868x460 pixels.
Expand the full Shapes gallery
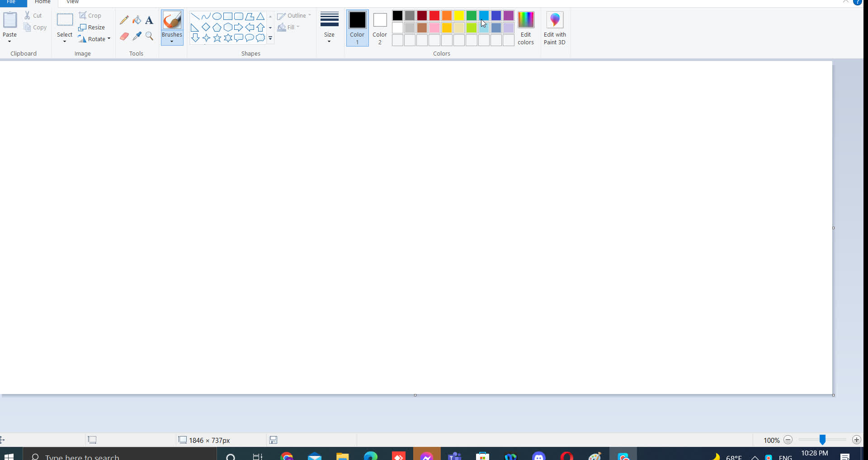pyautogui.click(x=270, y=38)
